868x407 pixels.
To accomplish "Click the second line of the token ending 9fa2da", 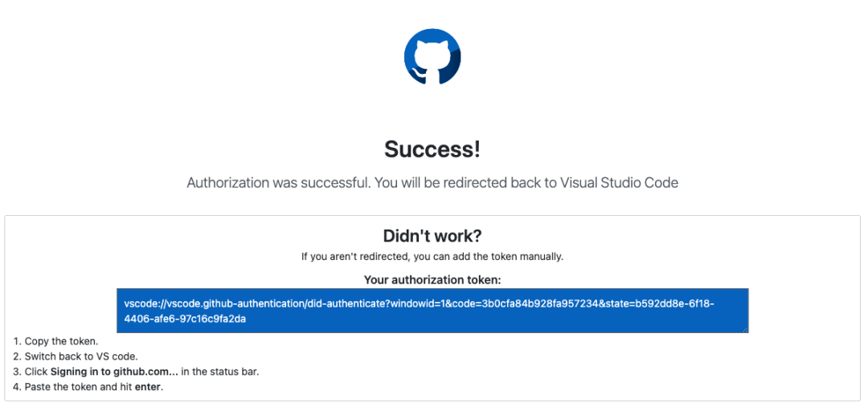I will click(185, 319).
